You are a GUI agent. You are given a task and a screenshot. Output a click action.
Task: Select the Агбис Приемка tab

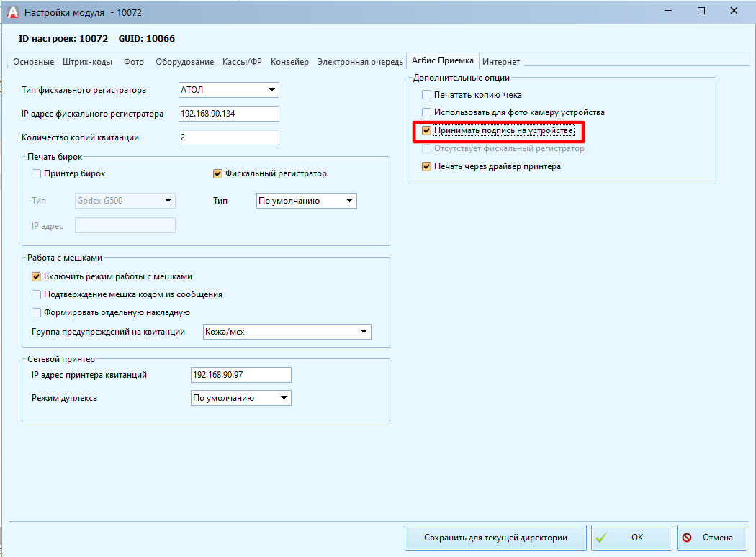tap(443, 60)
